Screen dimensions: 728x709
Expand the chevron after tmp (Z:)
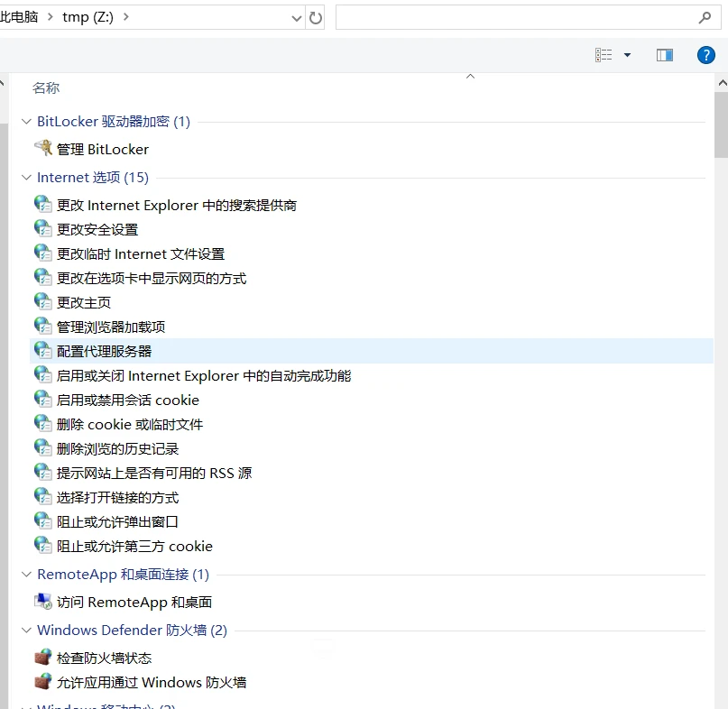coord(125,17)
